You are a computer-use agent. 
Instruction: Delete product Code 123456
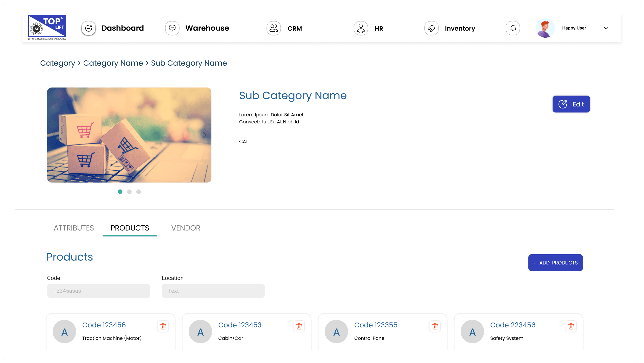point(163,326)
